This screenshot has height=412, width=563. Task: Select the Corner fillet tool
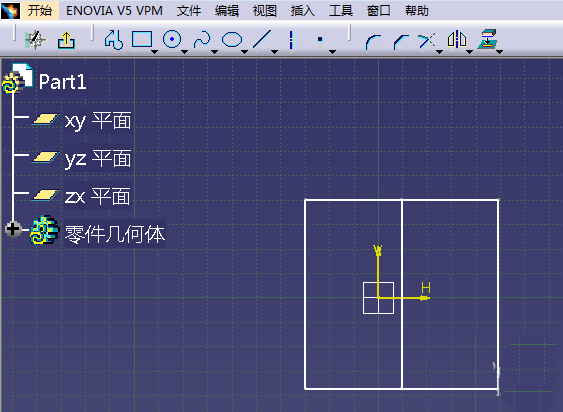pos(373,42)
